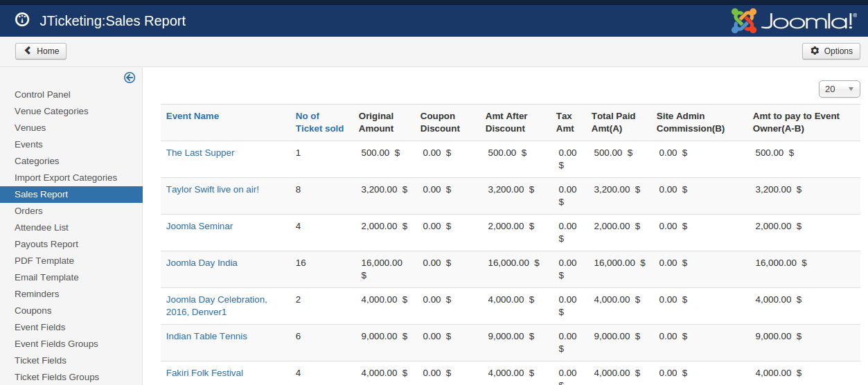Click the Joomla logo

click(793, 21)
